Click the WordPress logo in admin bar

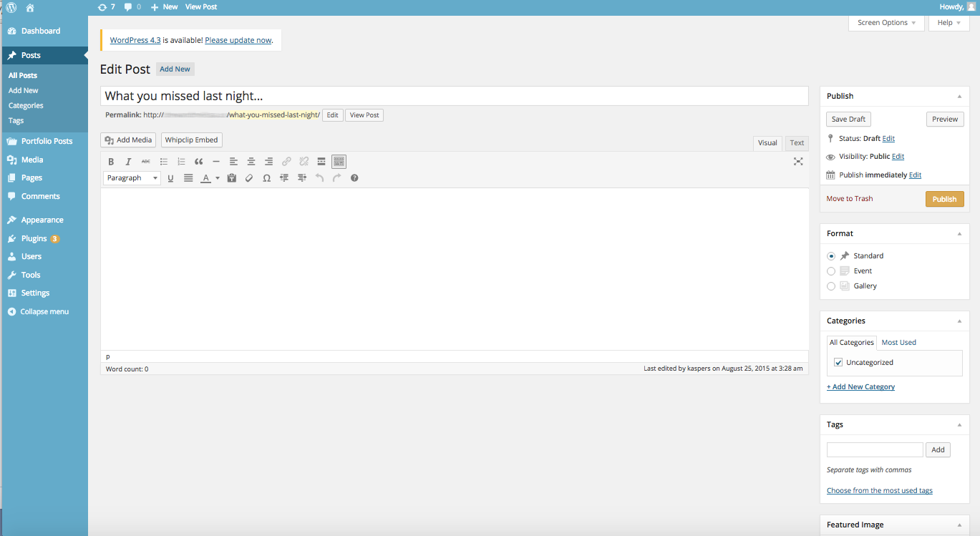coord(11,6)
